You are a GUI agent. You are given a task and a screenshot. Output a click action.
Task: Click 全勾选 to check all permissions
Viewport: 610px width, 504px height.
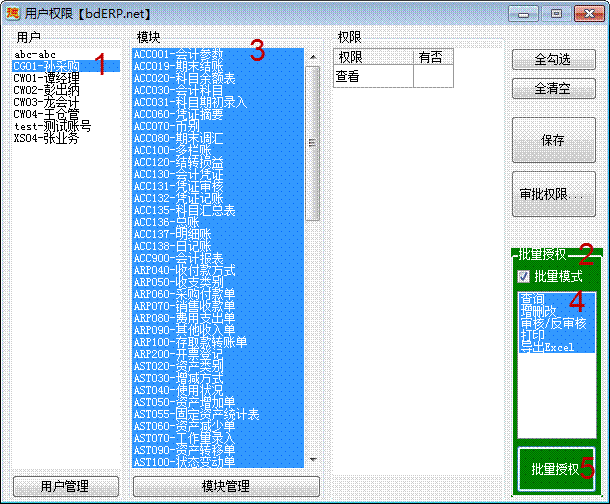pyautogui.click(x=553, y=60)
